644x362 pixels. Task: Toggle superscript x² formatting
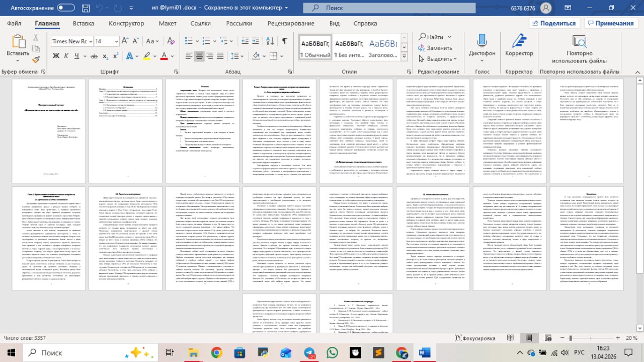click(x=116, y=56)
